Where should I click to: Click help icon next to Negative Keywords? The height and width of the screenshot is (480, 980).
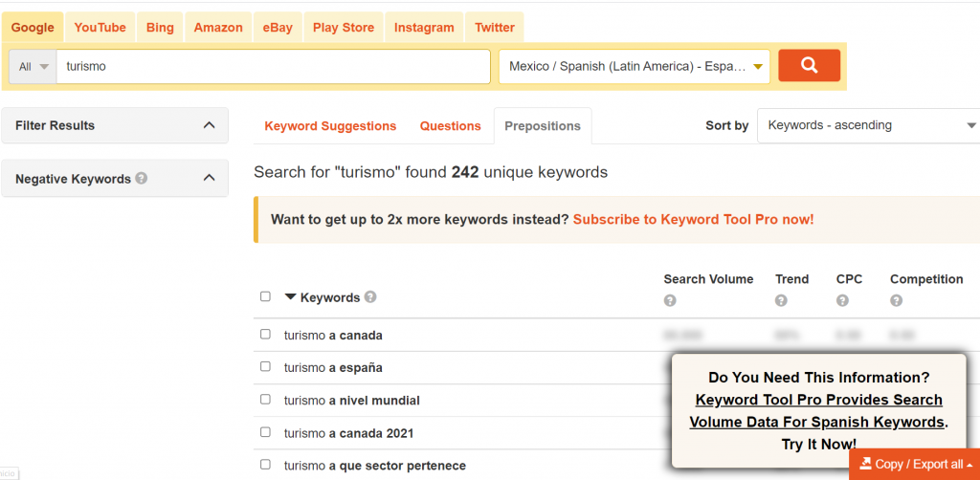tap(142, 178)
